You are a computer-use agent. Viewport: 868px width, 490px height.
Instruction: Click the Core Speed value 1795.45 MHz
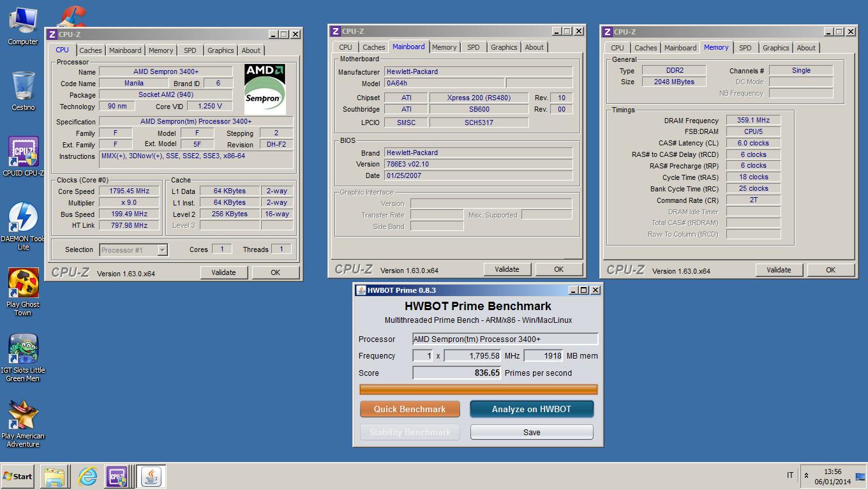click(x=130, y=191)
